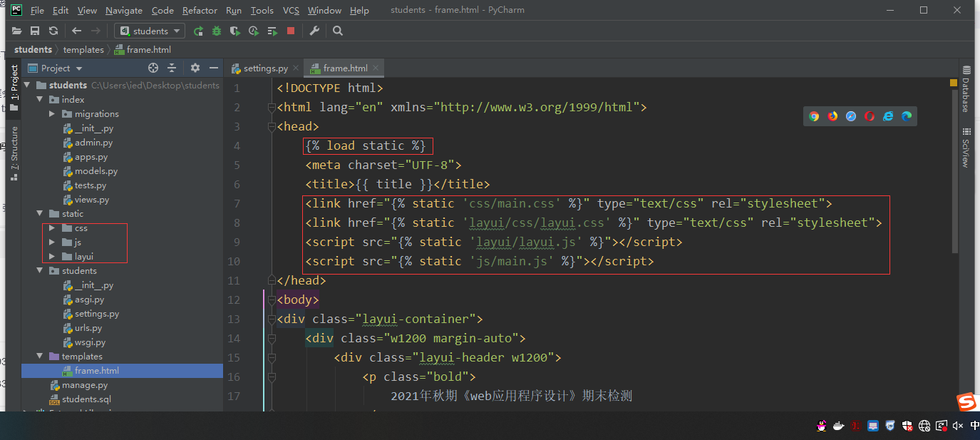This screenshot has width=980, height=440.
Task: Expand the migrations folder arrow
Action: click(52, 113)
